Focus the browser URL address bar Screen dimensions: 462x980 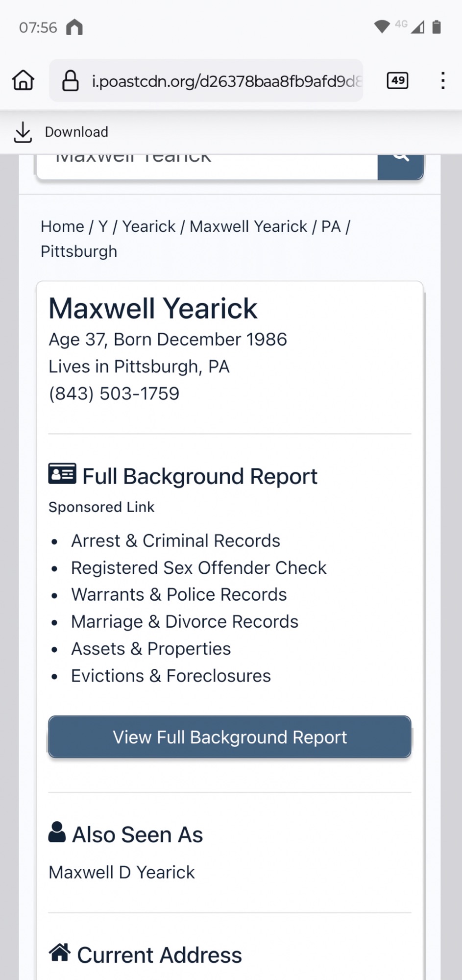225,81
